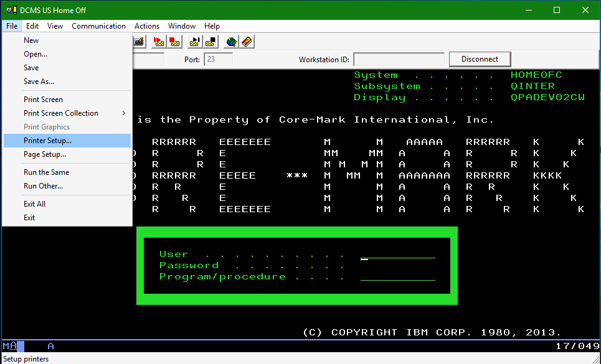Click the Workstation ID input field
This screenshot has width=601, height=364.
(399, 60)
